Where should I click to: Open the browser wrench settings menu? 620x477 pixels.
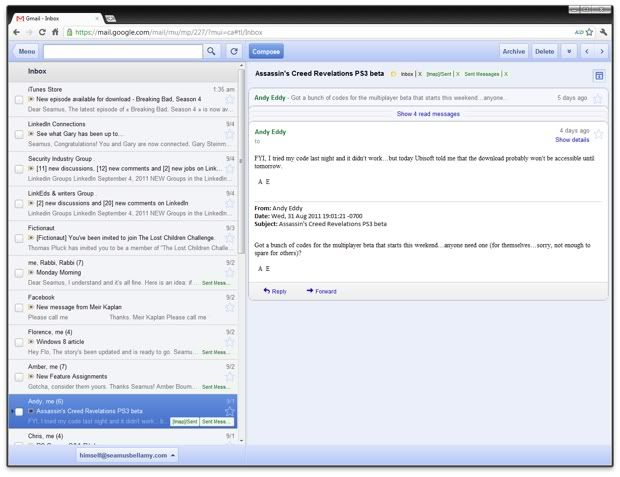(603, 32)
